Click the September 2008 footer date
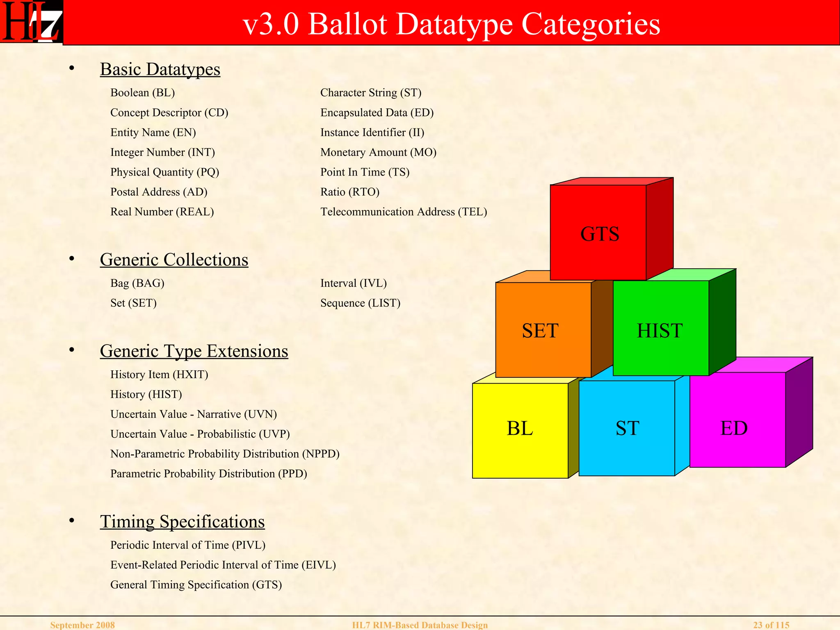Screen dimensions: 840x630 [82, 625]
